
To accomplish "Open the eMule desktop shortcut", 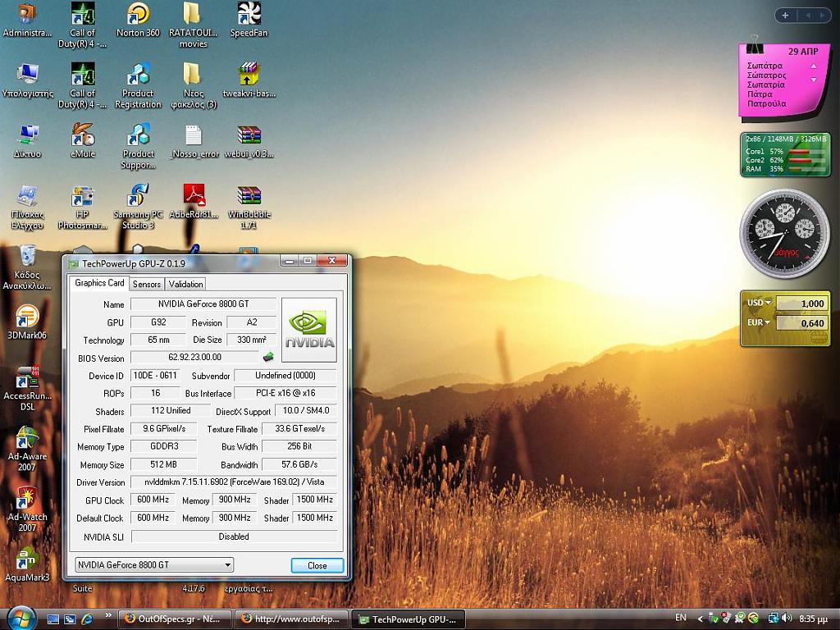I will coord(83,135).
